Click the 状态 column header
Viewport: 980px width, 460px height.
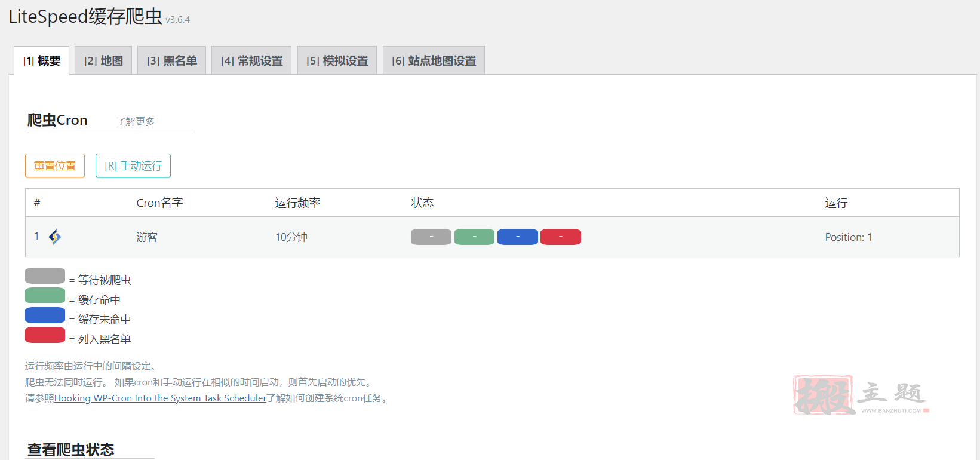click(422, 203)
